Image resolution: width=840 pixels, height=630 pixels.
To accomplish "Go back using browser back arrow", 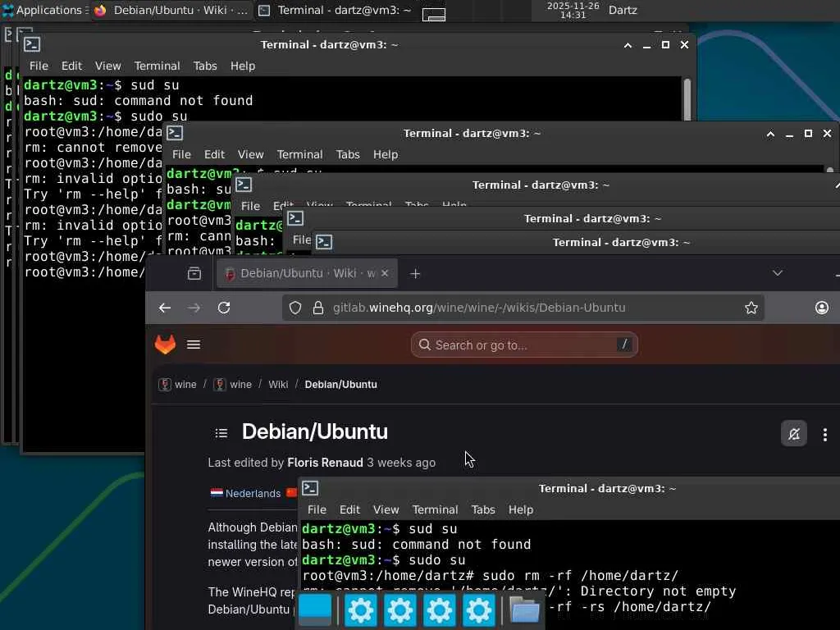I will [165, 308].
